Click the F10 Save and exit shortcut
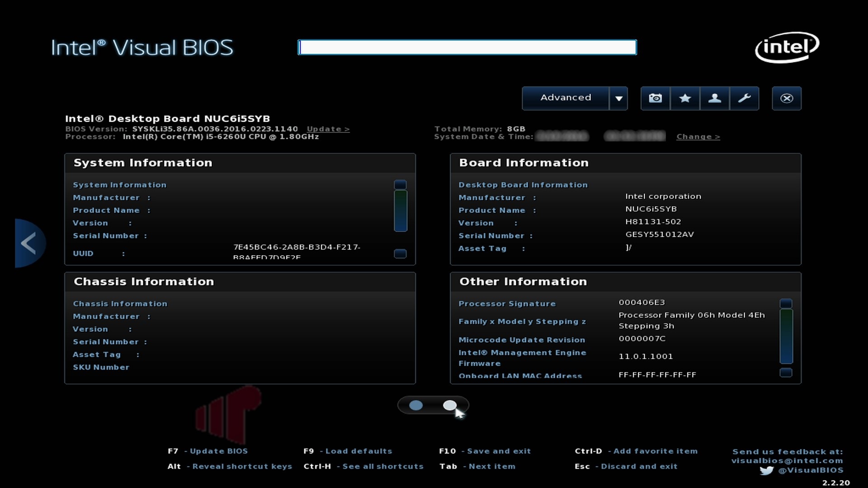The image size is (868, 488). [x=485, y=451]
